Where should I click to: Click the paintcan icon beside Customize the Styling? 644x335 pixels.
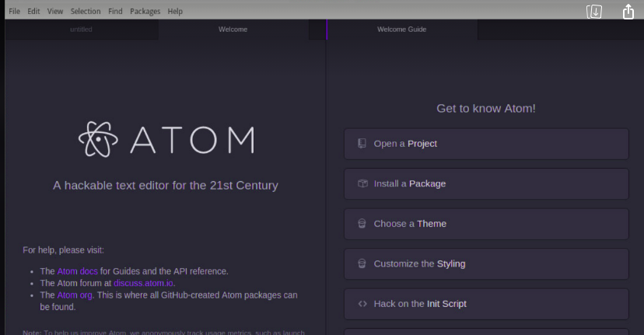click(x=362, y=263)
